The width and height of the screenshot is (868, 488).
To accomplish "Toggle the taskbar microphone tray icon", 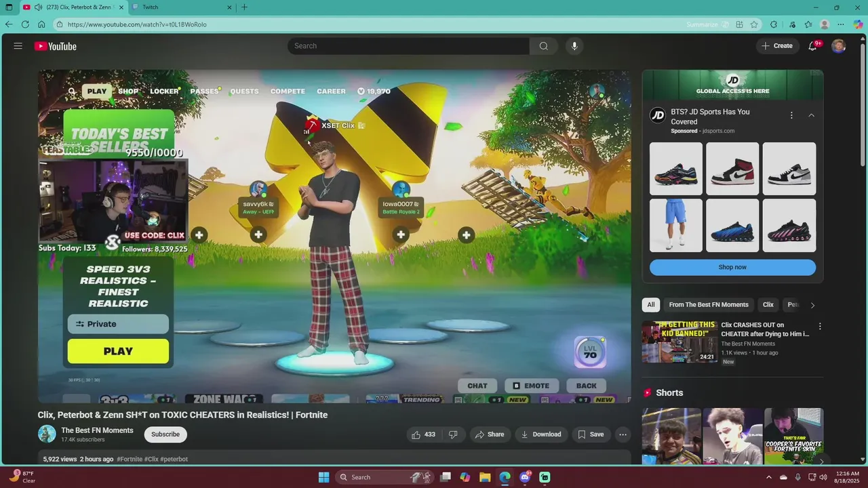I will click(797, 477).
